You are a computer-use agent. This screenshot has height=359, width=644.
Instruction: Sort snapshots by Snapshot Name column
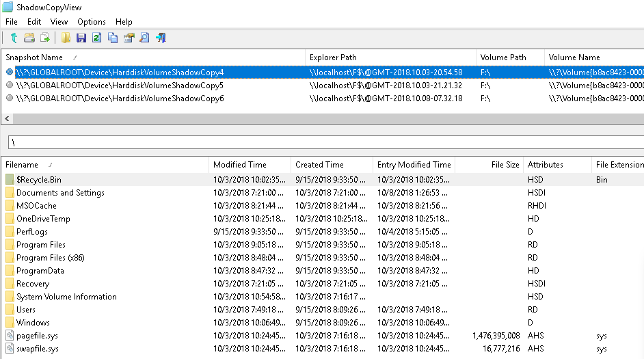click(x=34, y=57)
